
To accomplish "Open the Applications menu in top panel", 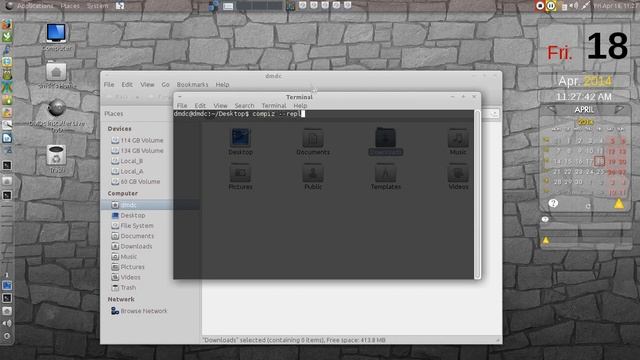I will 35,6.
